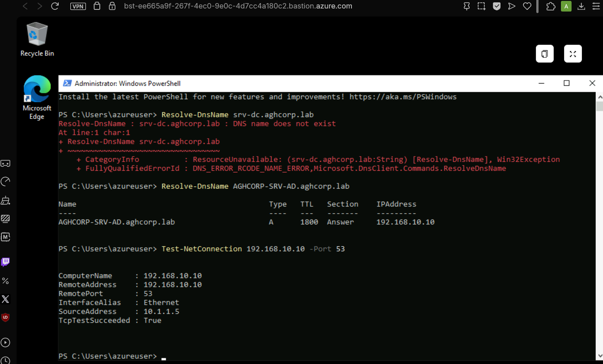Click the 'IPAddress' column header text
The height and width of the screenshot is (364, 603).
(396, 204)
